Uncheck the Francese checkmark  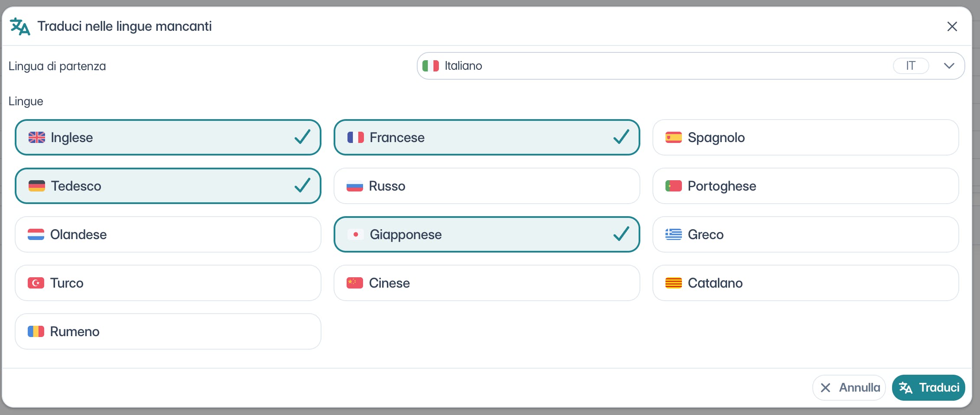[x=621, y=137]
